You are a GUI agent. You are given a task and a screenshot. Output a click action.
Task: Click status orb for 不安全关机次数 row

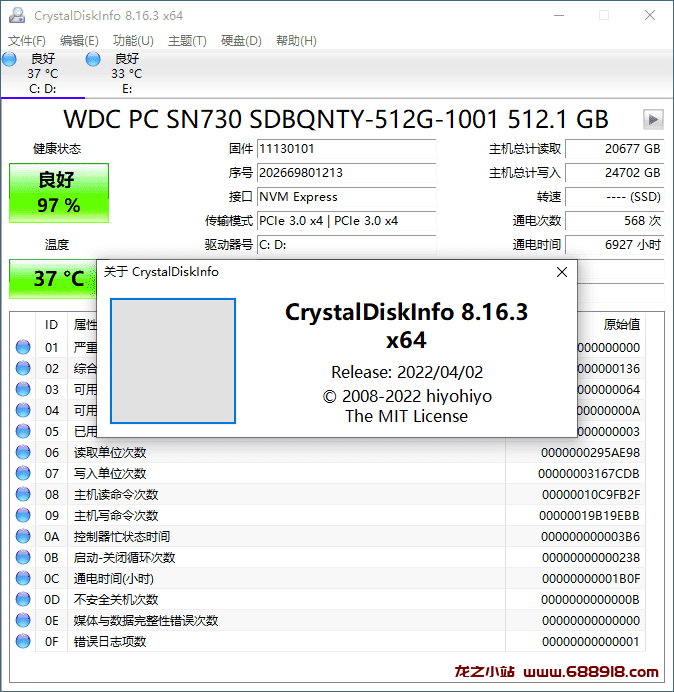[23, 599]
